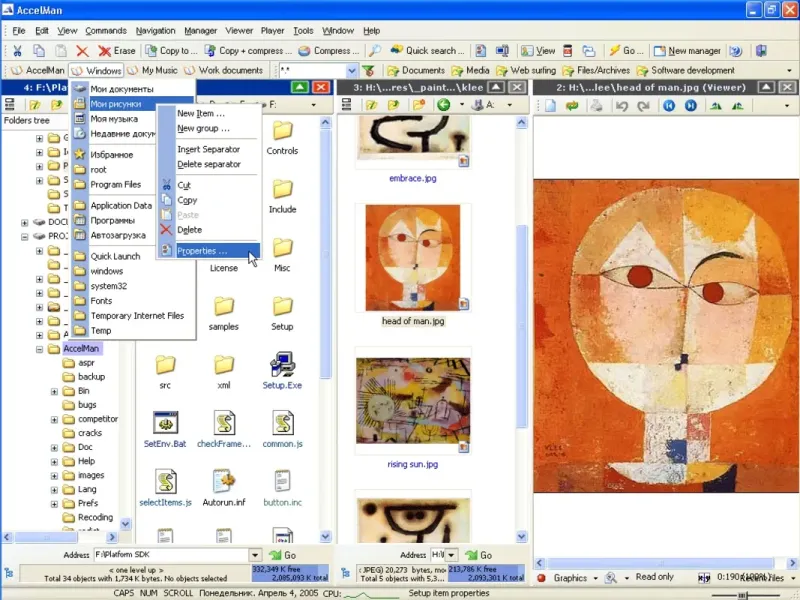
Task: Open a New manager window
Action: coord(687,51)
